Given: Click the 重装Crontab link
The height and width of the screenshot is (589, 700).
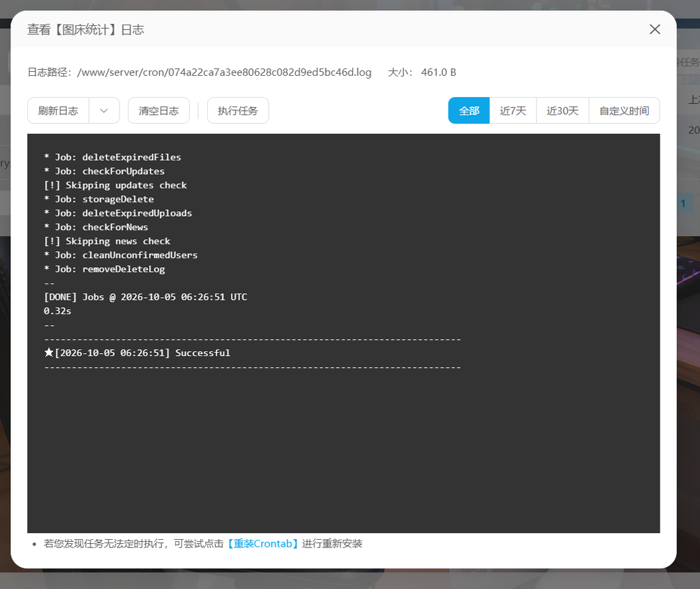Looking at the screenshot, I should tap(262, 543).
